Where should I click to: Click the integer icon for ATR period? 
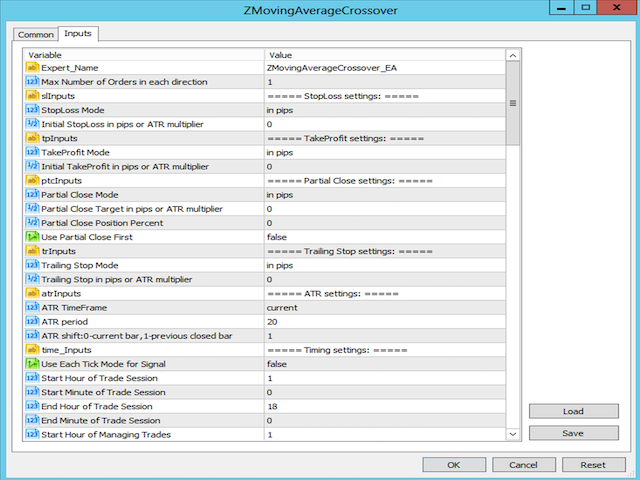coord(32,322)
